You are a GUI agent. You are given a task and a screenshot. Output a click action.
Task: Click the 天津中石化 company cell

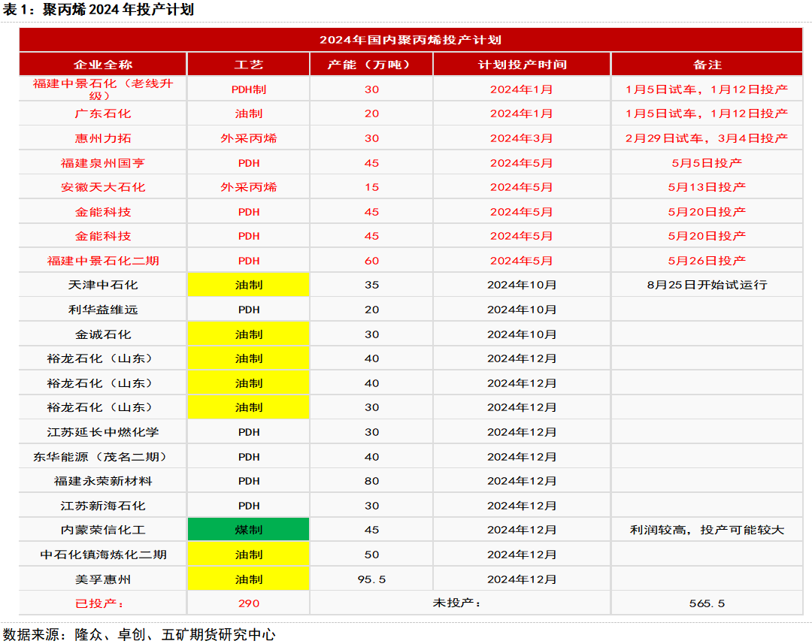(x=102, y=285)
